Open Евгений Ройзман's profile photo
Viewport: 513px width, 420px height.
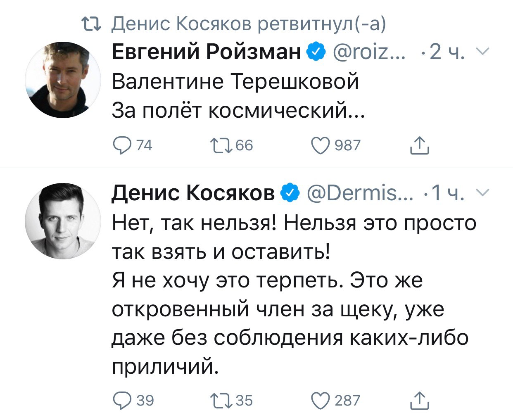coord(63,80)
